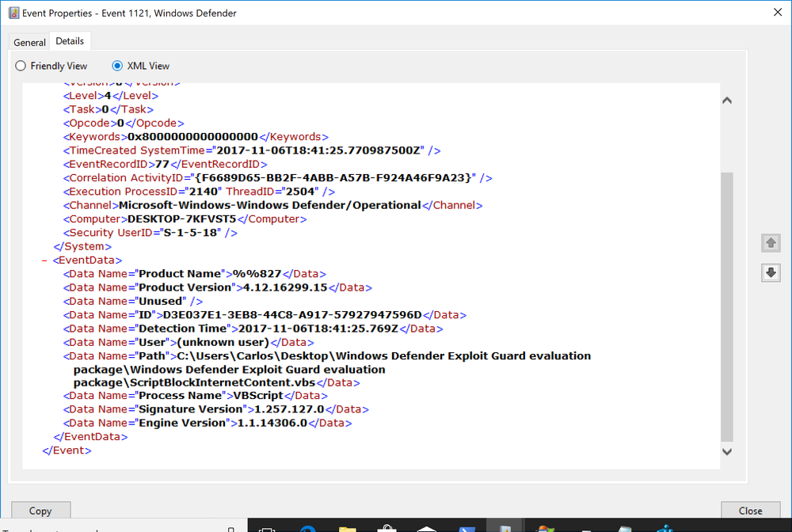Click the TimeCreated SystemTime line
The height and width of the screenshot is (532, 792).
(x=252, y=150)
